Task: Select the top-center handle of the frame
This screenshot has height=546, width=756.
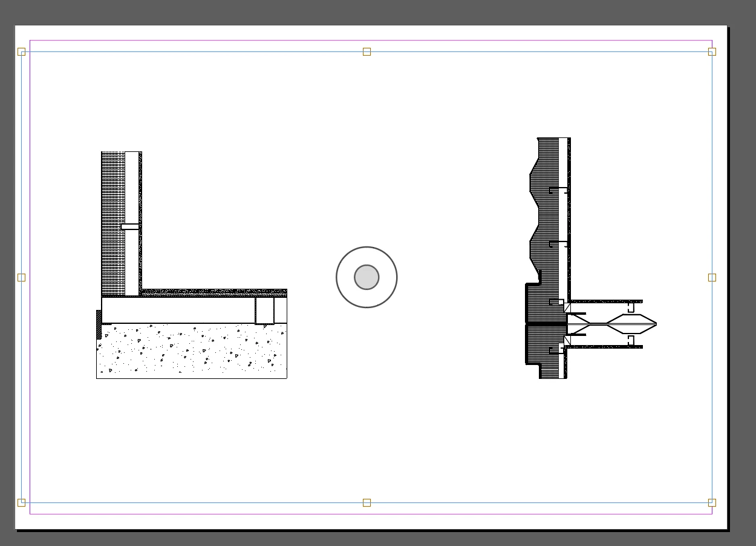Action: pos(367,51)
